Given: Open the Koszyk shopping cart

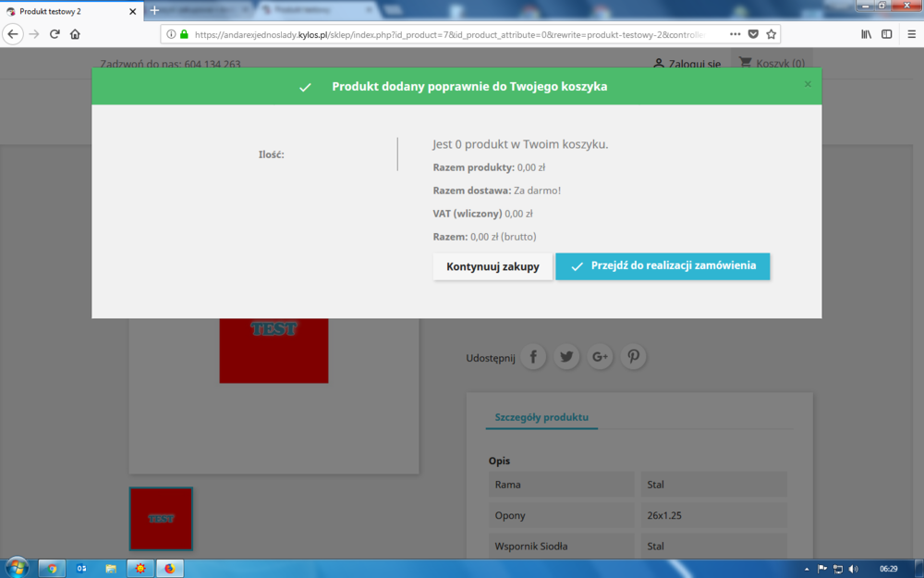Looking at the screenshot, I should [x=772, y=63].
